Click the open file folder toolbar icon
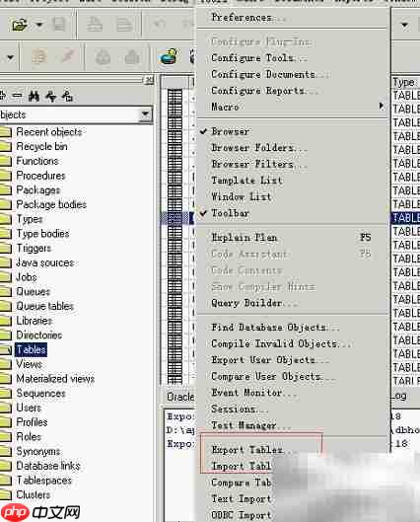This screenshot has height=522, width=420. (x=19, y=25)
